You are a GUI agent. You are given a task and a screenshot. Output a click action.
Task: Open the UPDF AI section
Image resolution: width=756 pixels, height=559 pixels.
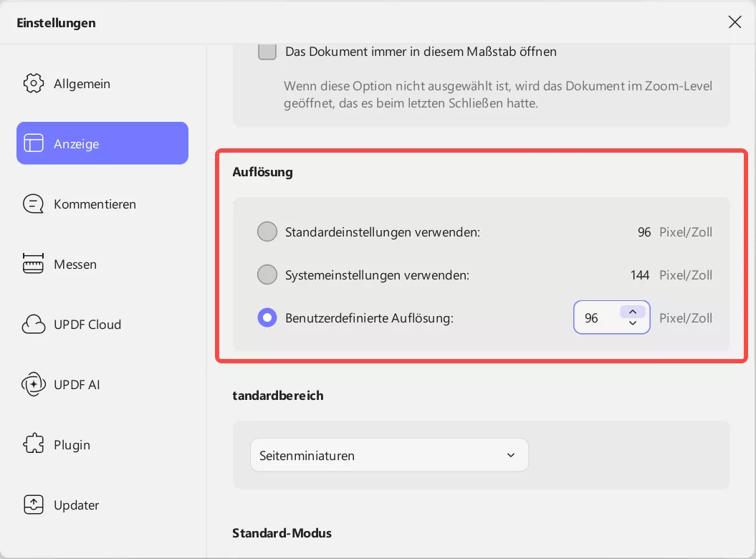(80, 384)
